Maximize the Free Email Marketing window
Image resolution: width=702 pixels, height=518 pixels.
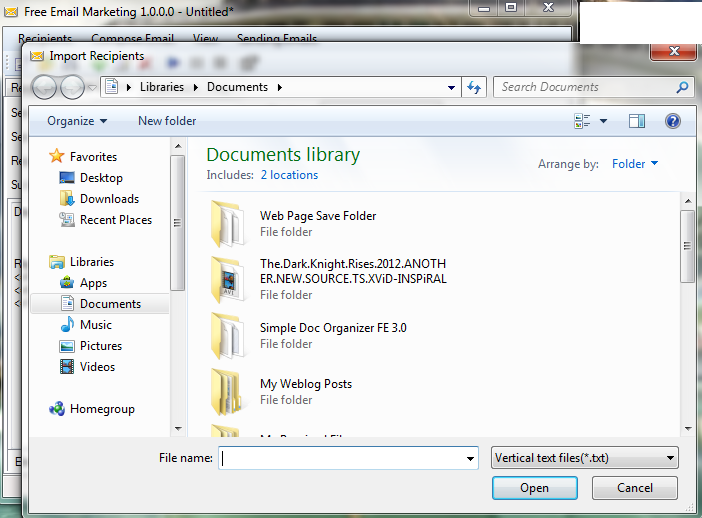[x=511, y=8]
